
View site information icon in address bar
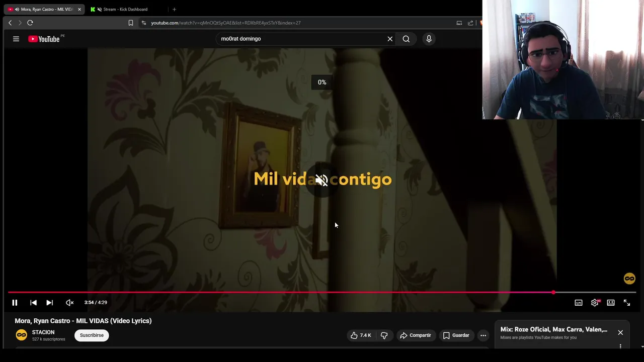(143, 23)
